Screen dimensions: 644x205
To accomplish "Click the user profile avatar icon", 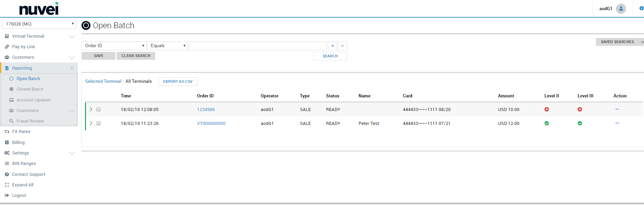I will (x=621, y=9).
